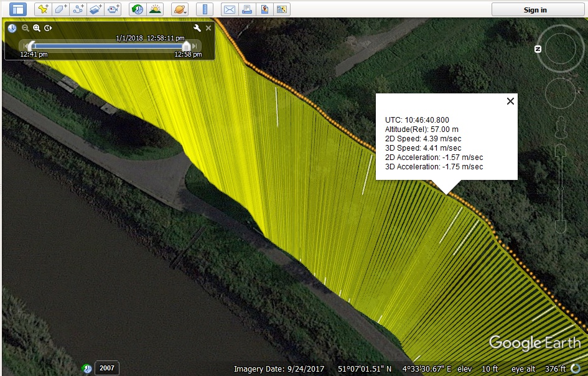Click 3D Acceleration: -1.75 m/sec line
The width and height of the screenshot is (588, 376).
434,167
